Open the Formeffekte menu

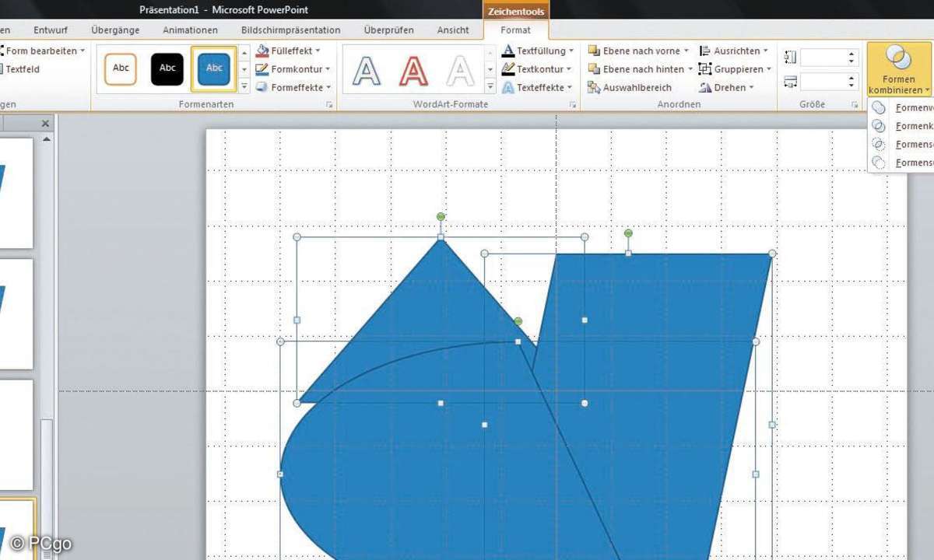[293, 88]
